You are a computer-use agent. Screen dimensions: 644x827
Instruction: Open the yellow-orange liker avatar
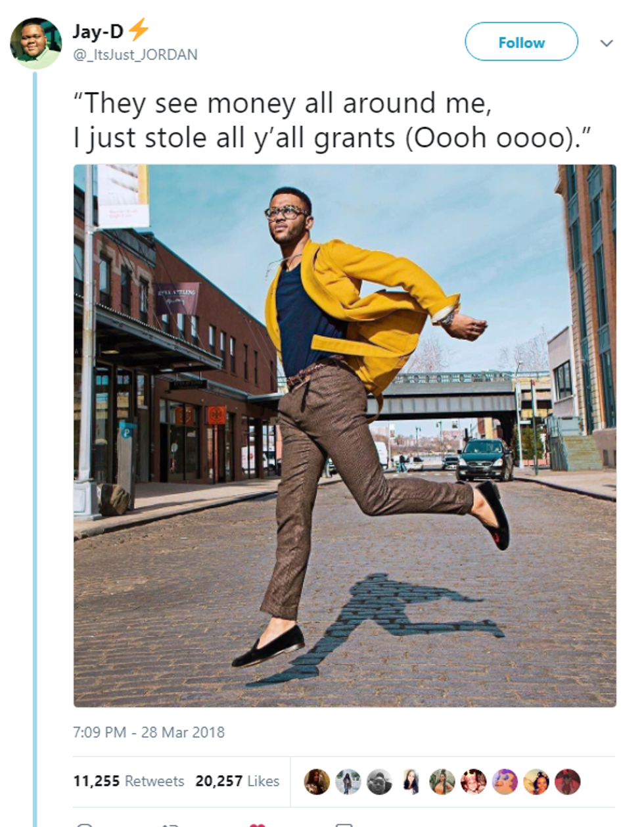(536, 782)
